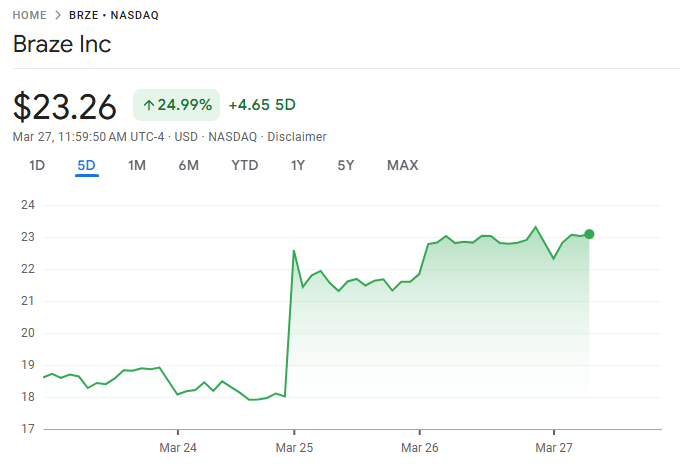Click the Mar 26 axis label
Viewport: 680px width, 466px height.
click(419, 447)
